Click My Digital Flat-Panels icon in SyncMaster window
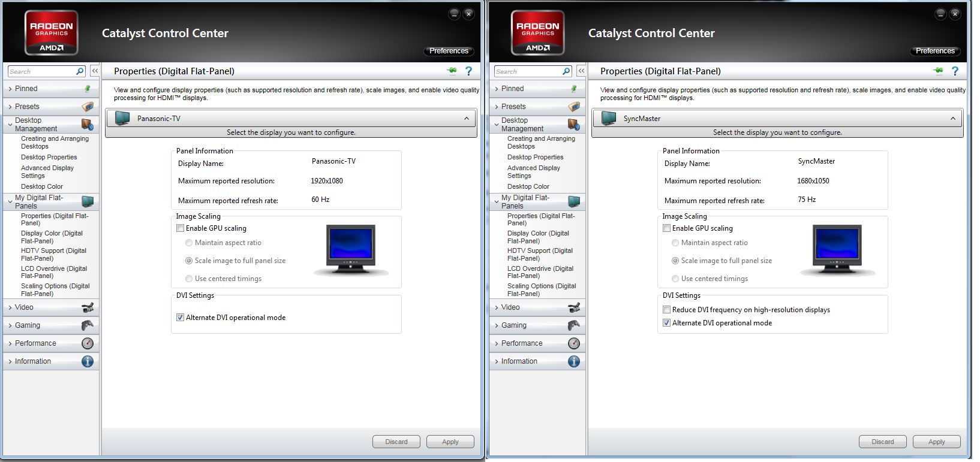Image resolution: width=980 pixels, height=462 pixels. pyautogui.click(x=574, y=201)
